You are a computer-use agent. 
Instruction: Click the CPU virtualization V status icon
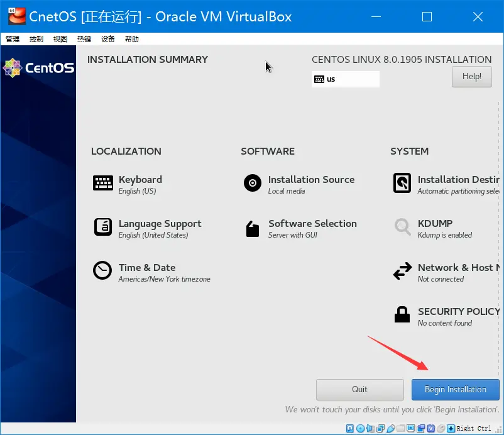coord(430,429)
